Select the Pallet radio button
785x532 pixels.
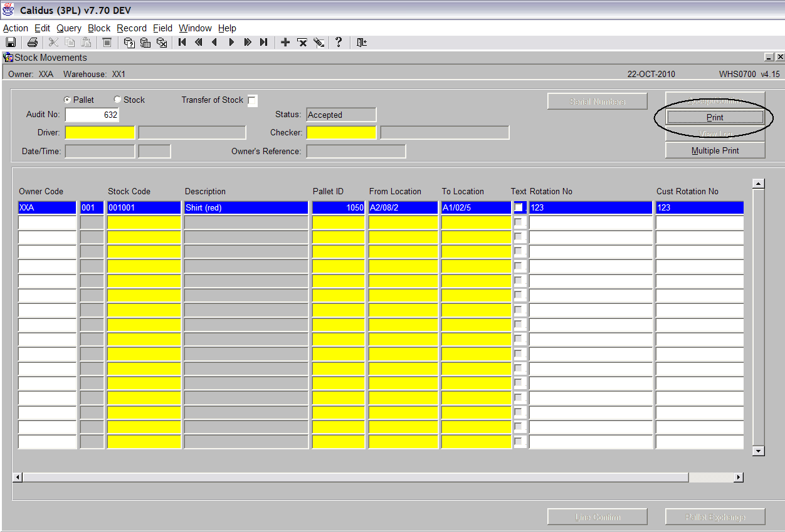(67, 100)
